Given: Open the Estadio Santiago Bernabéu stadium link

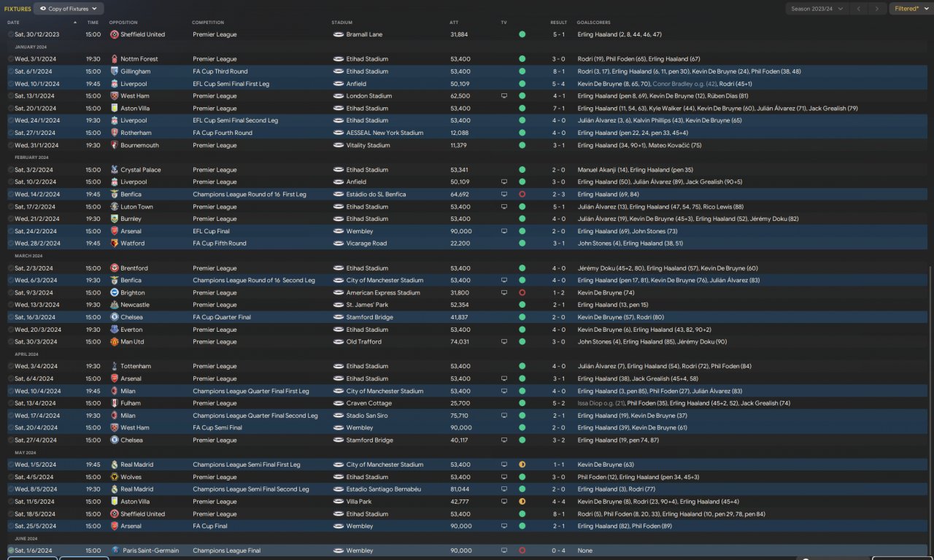Looking at the screenshot, I should point(383,489).
